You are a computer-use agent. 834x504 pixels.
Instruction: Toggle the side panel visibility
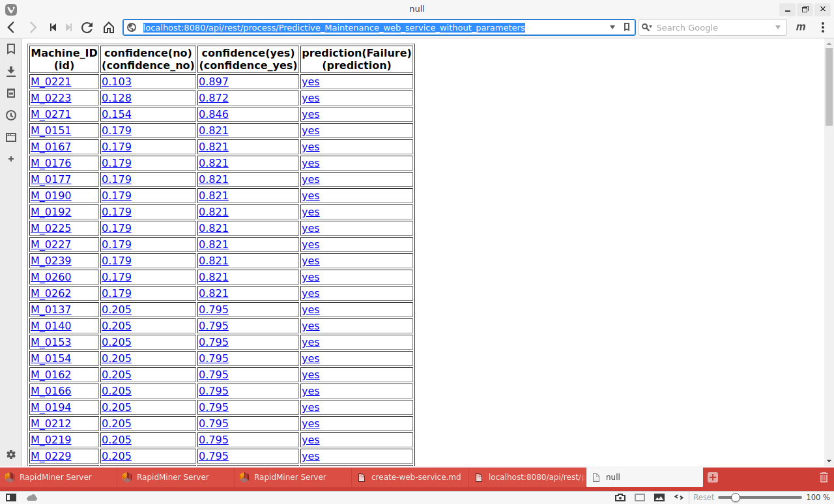[x=11, y=497]
